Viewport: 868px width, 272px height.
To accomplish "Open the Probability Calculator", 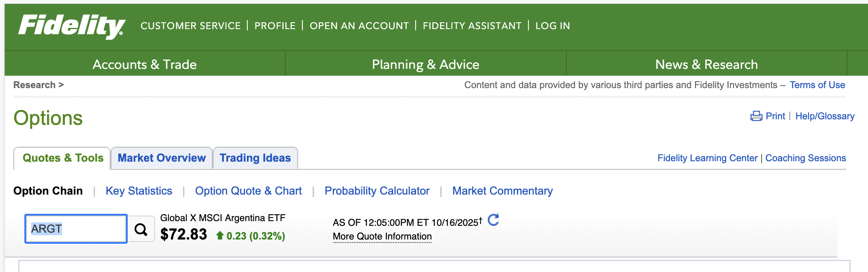I will click(377, 191).
